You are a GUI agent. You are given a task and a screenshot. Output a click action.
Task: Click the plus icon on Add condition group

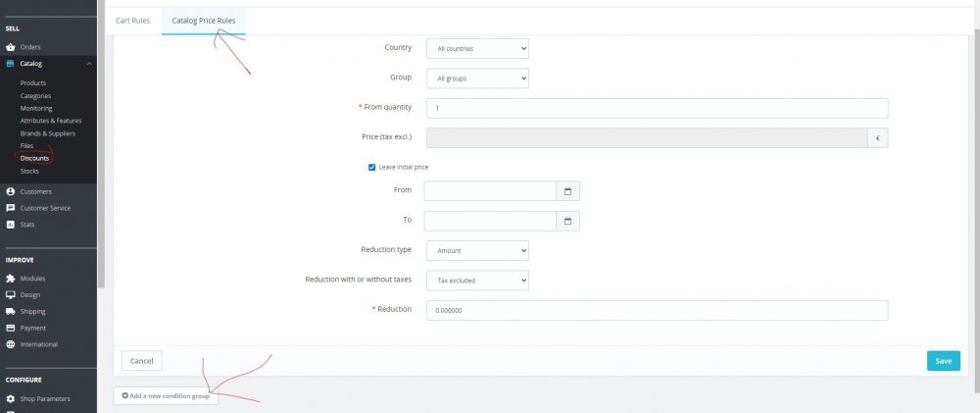[x=125, y=395]
